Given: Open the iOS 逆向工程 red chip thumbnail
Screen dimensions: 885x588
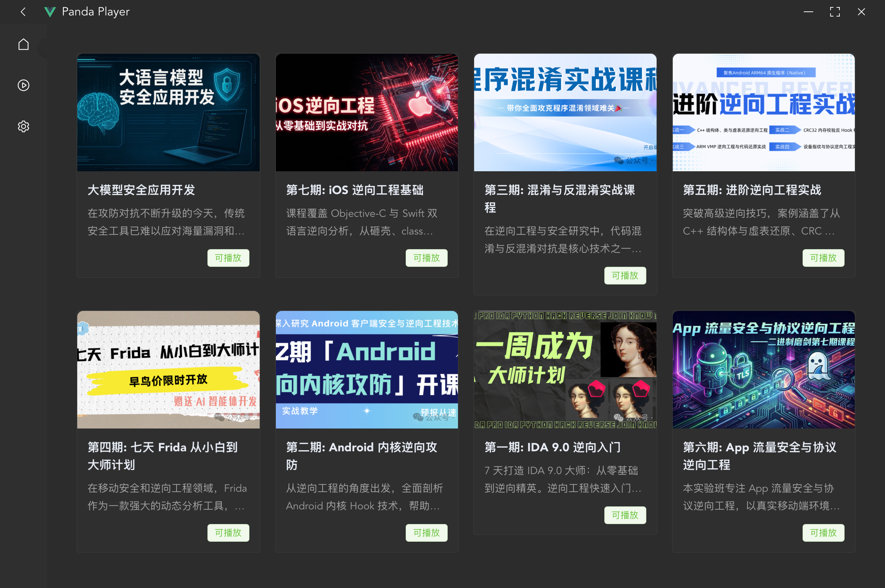Looking at the screenshot, I should point(367,112).
